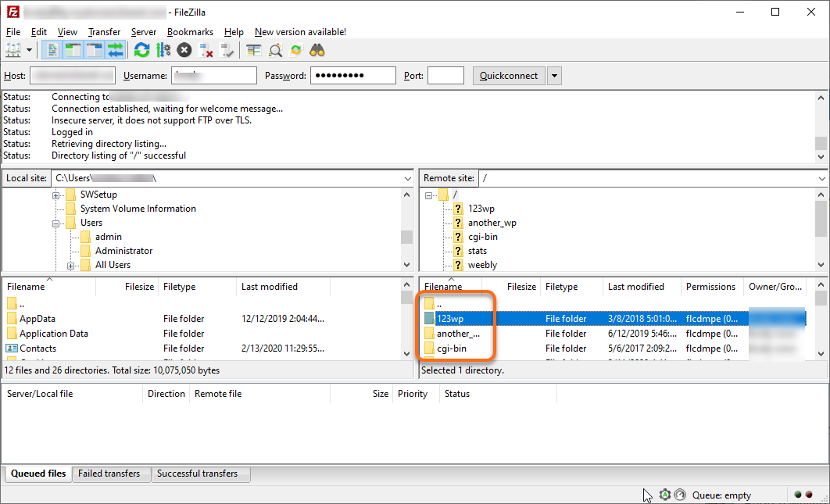830x504 pixels.
Task: Open the Transfer menu
Action: [104, 32]
